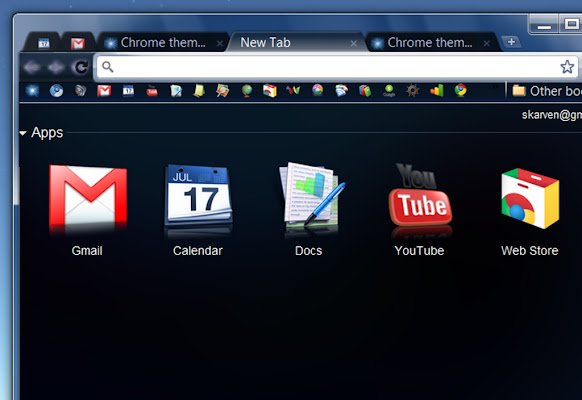This screenshot has width=582, height=400.
Task: Open the YouTube bookmark
Action: coord(152,91)
